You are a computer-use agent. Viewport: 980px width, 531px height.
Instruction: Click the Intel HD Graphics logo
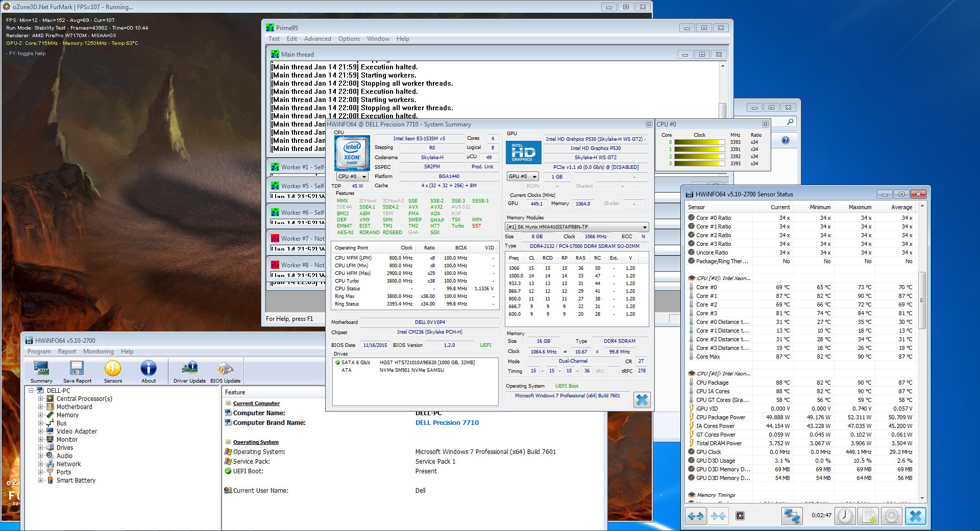tap(523, 153)
